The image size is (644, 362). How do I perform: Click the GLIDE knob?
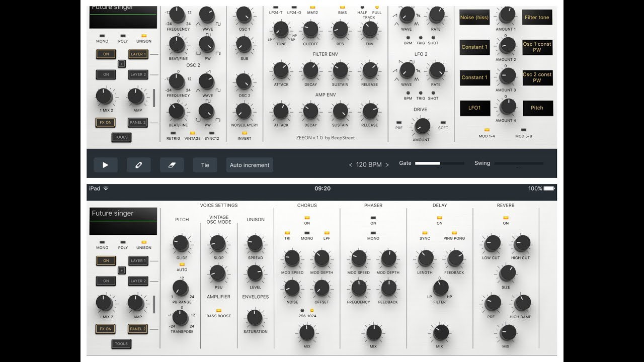pos(181,244)
